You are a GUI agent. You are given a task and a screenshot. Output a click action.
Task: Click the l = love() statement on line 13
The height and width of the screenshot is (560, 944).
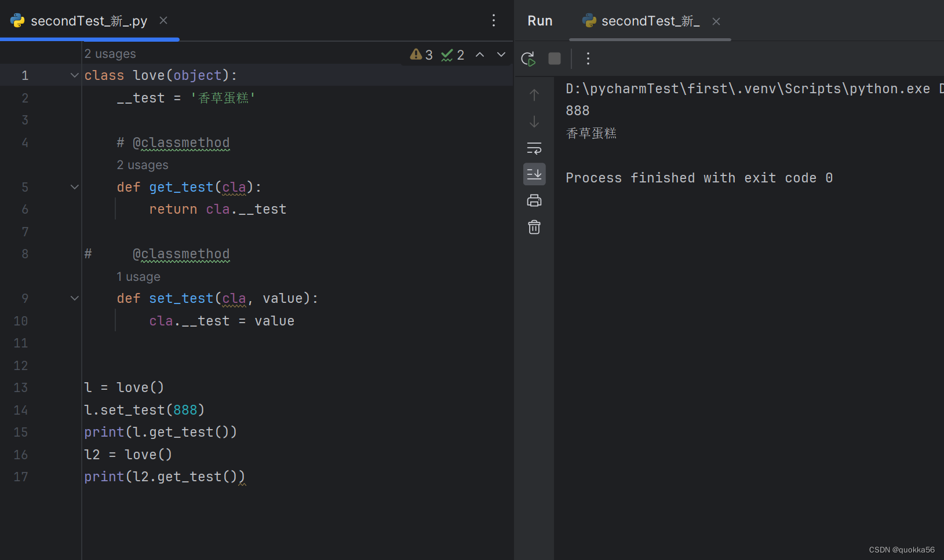tap(124, 387)
